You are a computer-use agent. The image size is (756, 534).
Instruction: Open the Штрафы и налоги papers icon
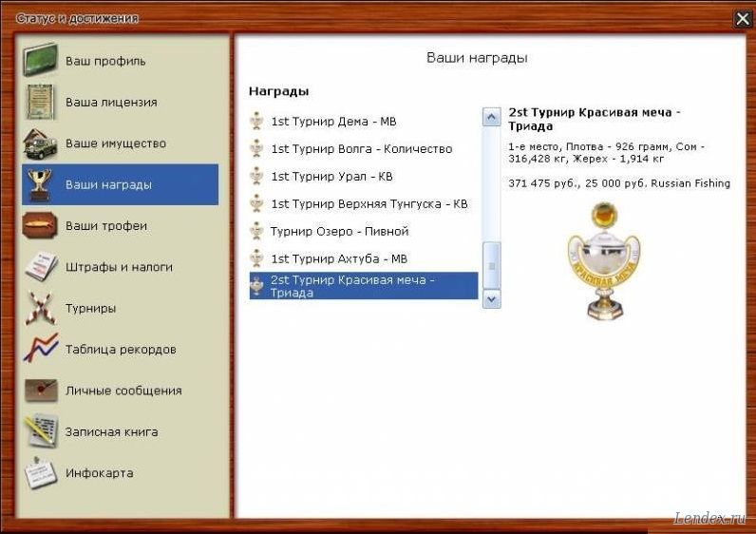tap(40, 267)
